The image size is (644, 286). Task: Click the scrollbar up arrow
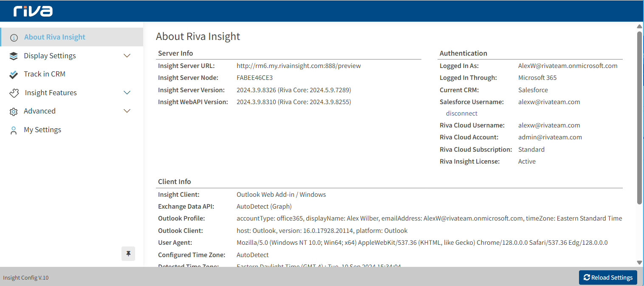pos(640,26)
